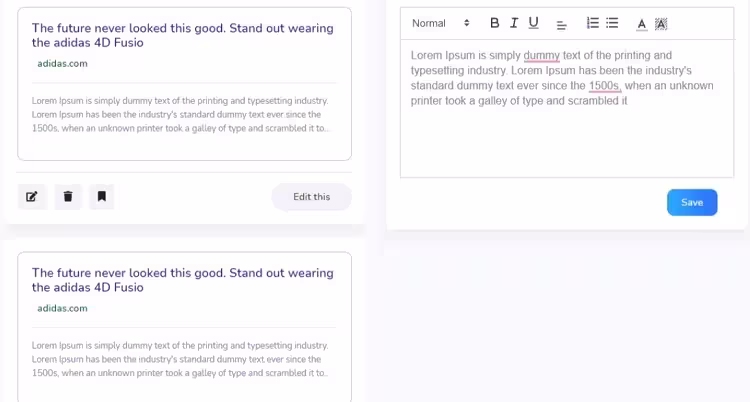The height and width of the screenshot is (402, 750).
Task: Click the second card's adidas 4D Fusio headline
Action: click(182, 280)
